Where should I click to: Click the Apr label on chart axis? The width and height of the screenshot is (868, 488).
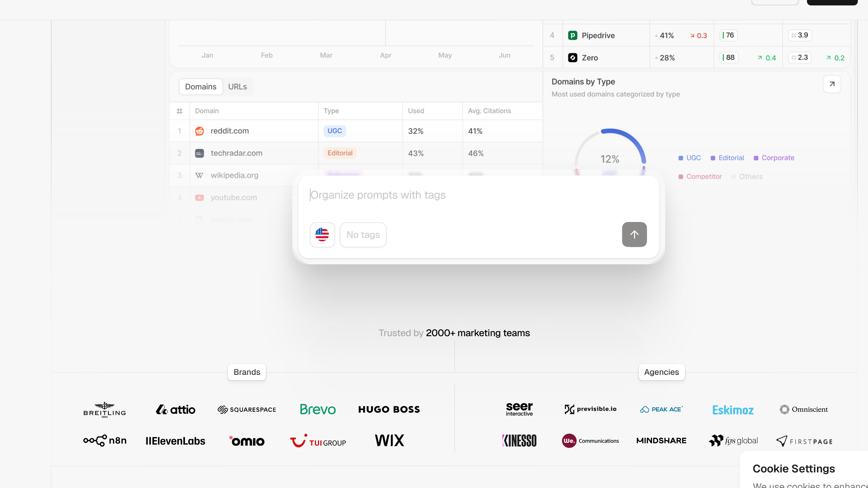click(386, 55)
